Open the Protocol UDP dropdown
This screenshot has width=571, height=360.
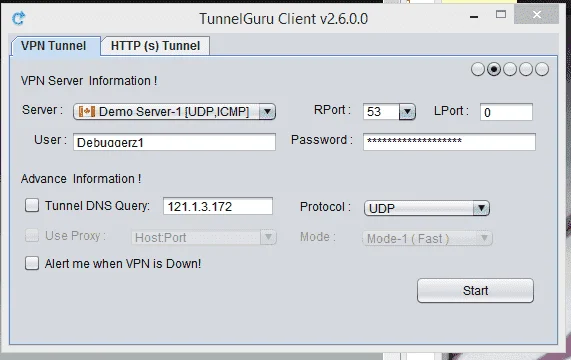(x=427, y=208)
